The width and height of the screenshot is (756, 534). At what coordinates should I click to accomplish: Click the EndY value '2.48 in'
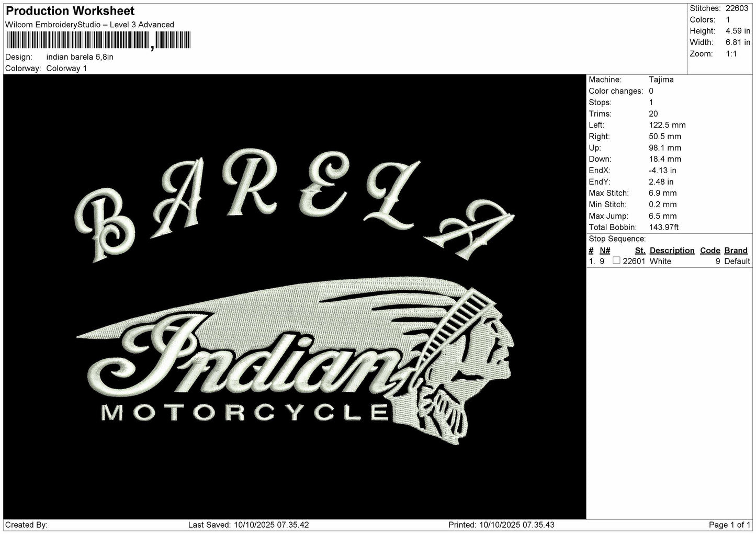661,182
